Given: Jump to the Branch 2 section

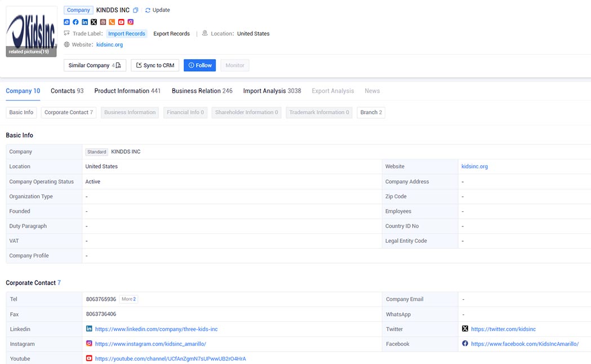Looking at the screenshot, I should coord(371,112).
